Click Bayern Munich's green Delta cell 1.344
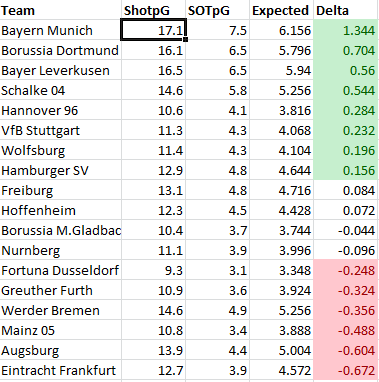The width and height of the screenshot is (379, 382). (346, 30)
